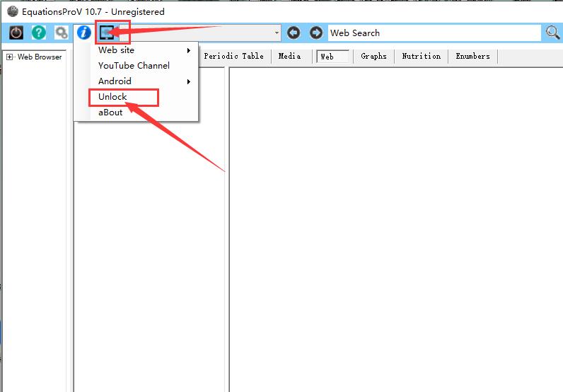Open the address combo box dropdown arrow

pos(277,33)
